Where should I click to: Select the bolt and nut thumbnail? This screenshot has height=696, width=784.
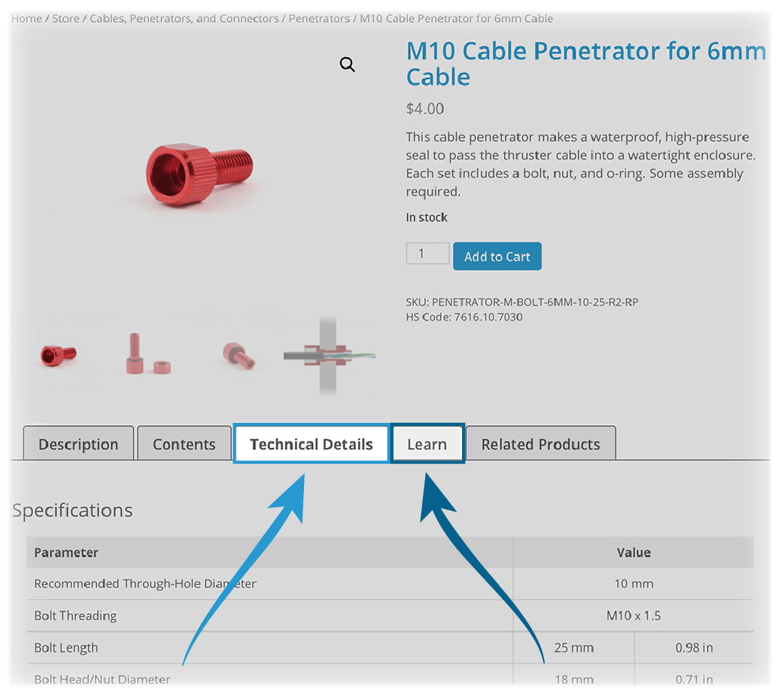click(147, 354)
